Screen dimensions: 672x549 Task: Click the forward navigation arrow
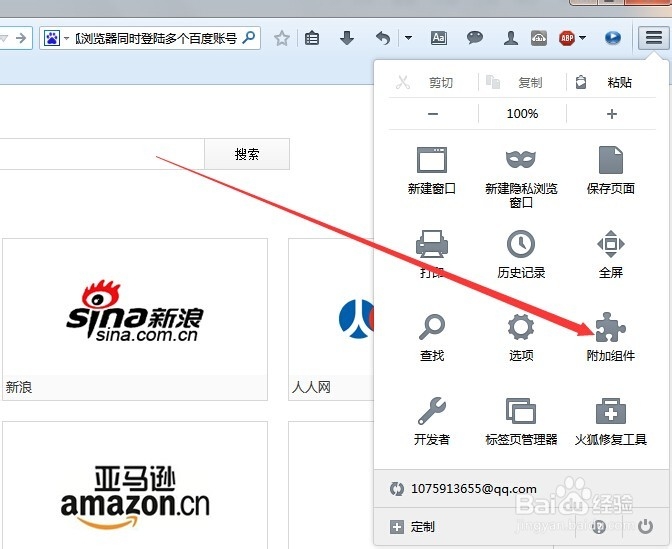[x=21, y=38]
